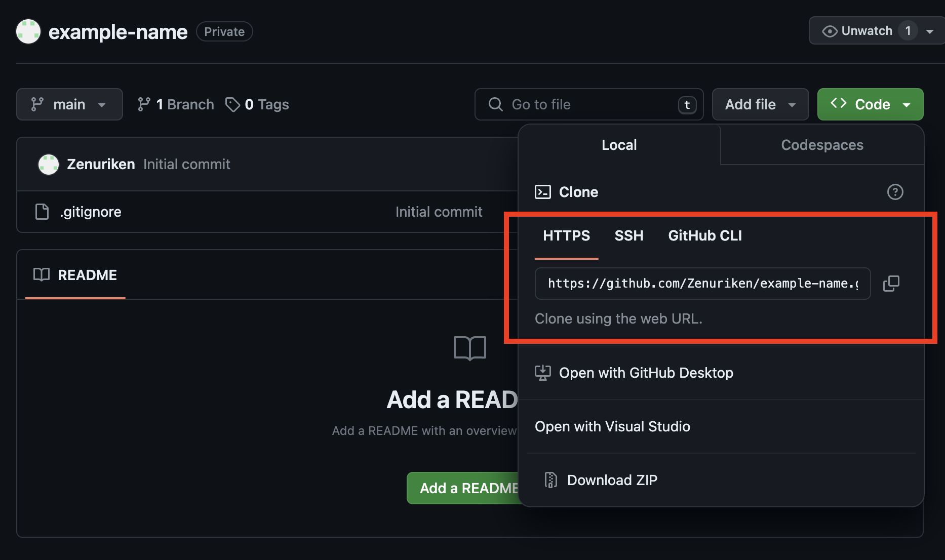Open the .gitignore file
Viewport: 945px width, 560px height.
coord(91,212)
